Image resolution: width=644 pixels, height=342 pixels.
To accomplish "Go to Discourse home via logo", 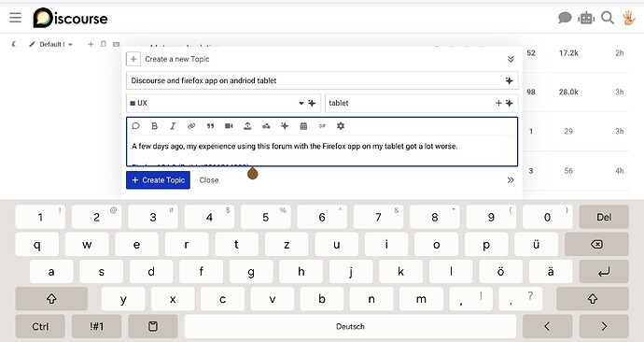I will (70, 18).
